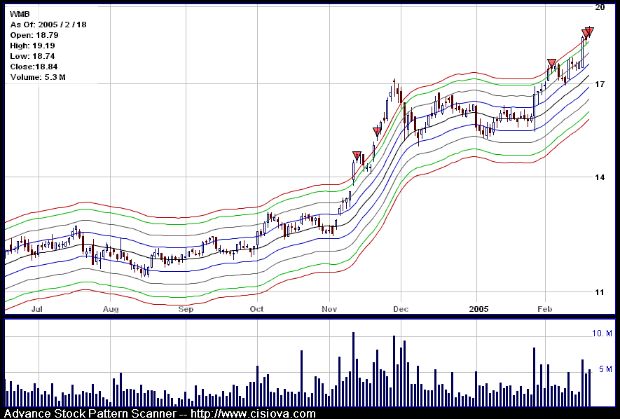Click the WMB ticker symbol label
This screenshot has width=620, height=419.
click(20, 14)
